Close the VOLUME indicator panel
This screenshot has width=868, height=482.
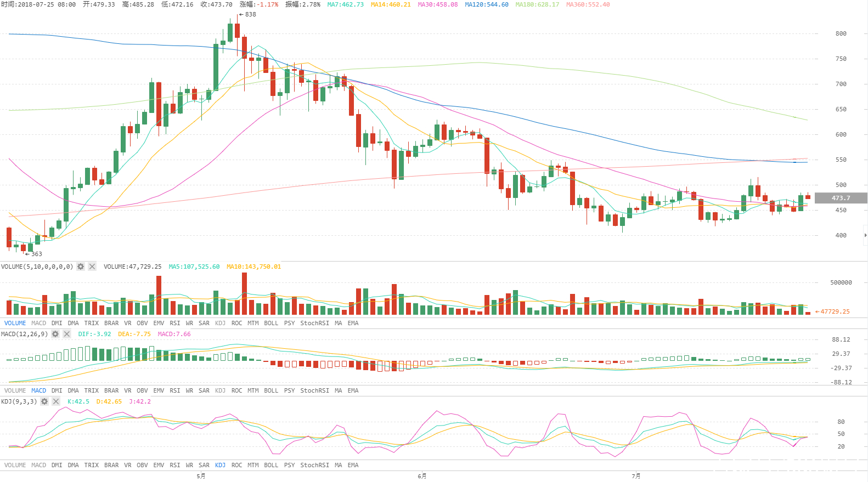click(92, 266)
